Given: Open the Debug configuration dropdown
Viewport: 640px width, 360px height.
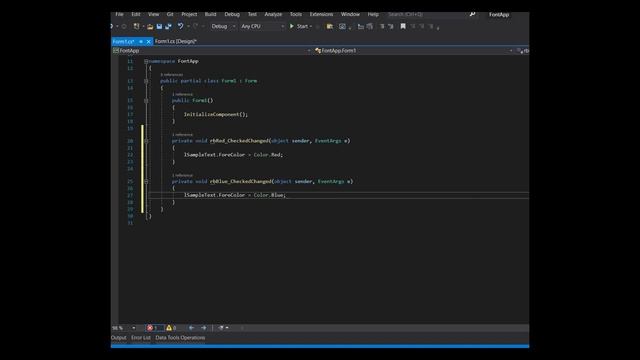Looking at the screenshot, I should click(223, 26).
